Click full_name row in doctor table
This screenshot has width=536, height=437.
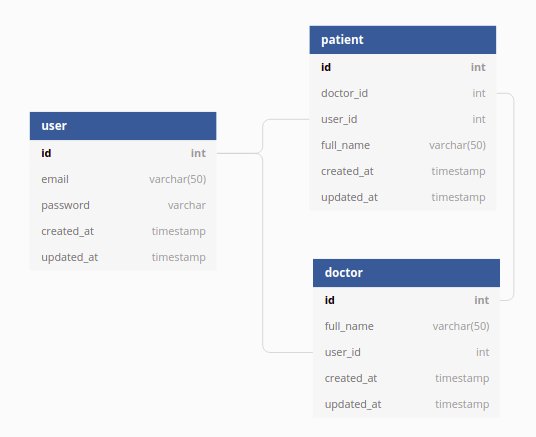(x=406, y=326)
